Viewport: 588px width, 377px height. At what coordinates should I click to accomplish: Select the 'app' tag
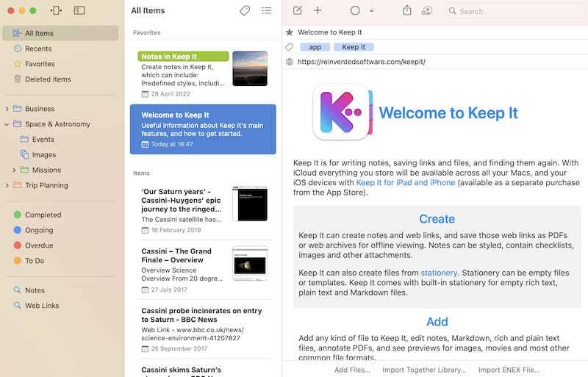tap(315, 47)
